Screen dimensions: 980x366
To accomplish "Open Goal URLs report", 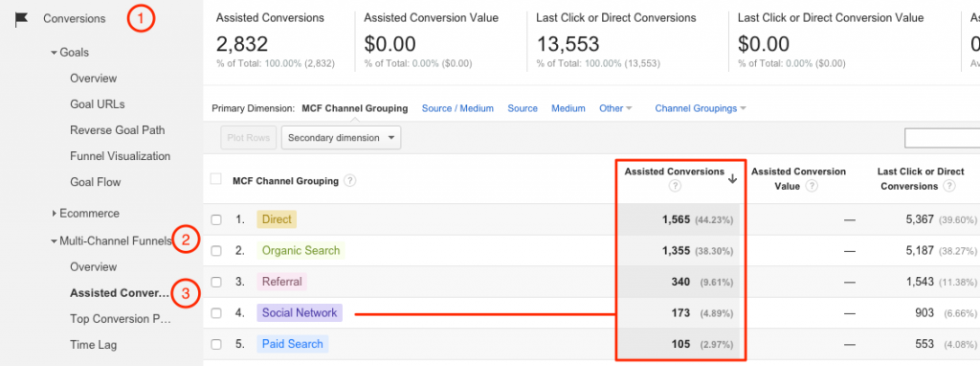I will (97, 104).
